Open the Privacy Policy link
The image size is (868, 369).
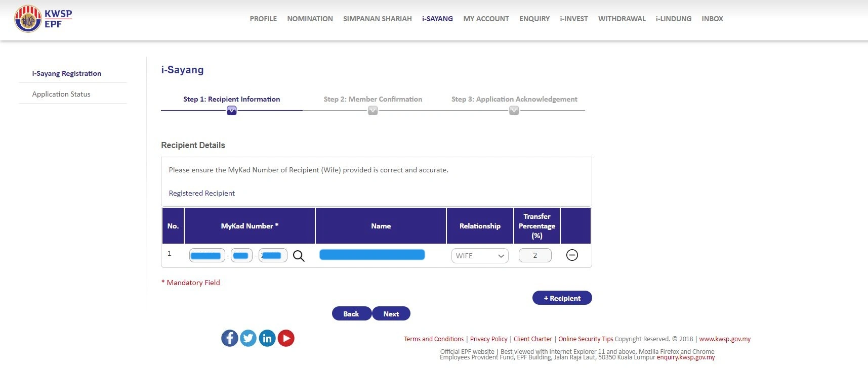coord(488,339)
